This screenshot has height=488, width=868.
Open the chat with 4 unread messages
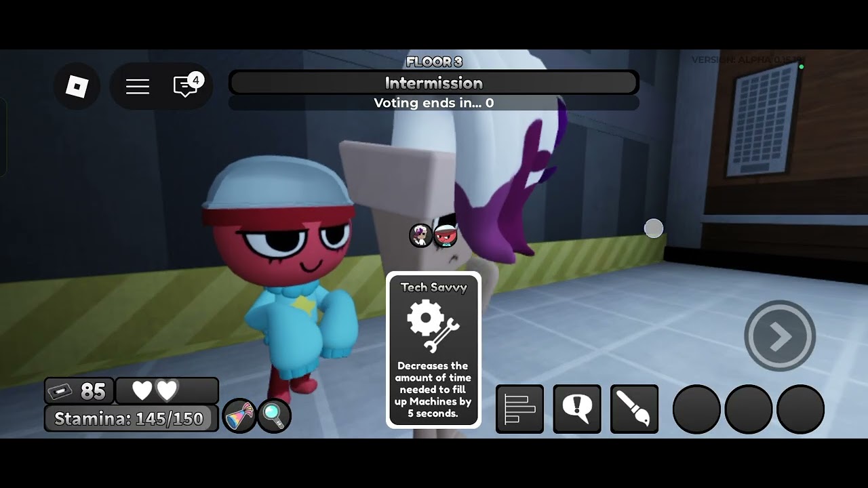[x=186, y=86]
